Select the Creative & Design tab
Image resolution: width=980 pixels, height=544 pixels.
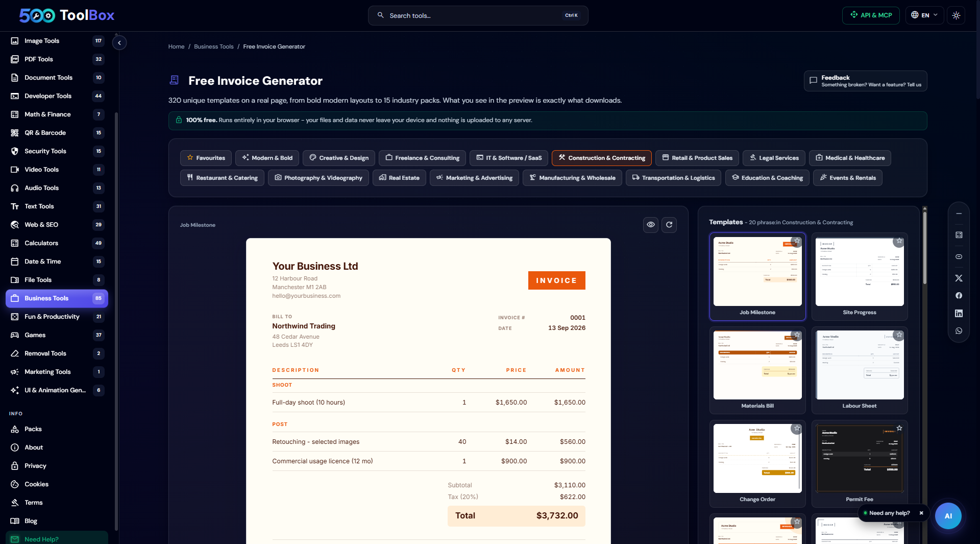[339, 158]
